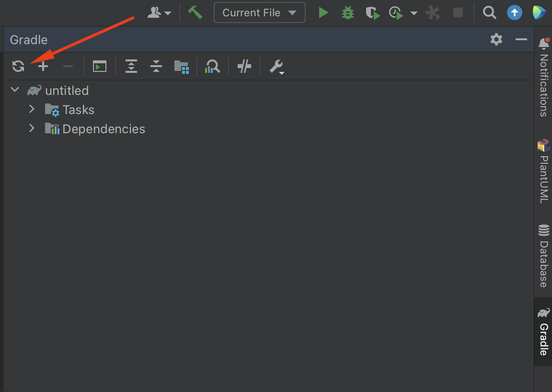Run with profiler

[x=396, y=13]
